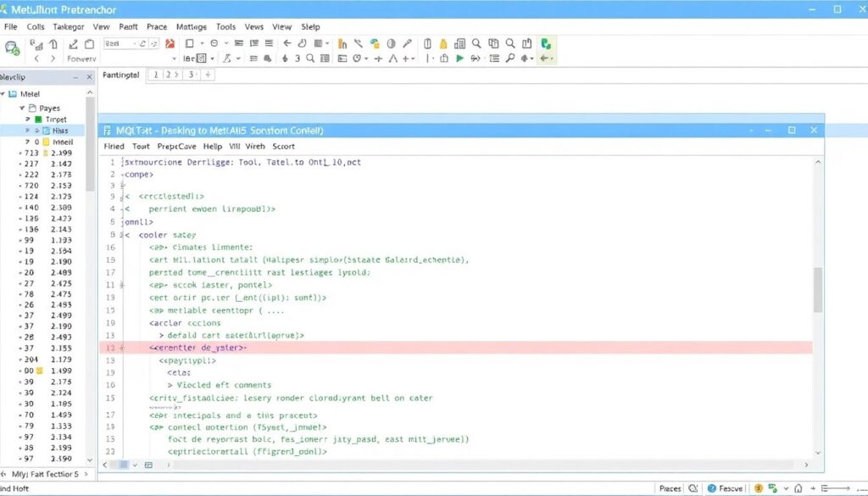Collapse the Payes folder in tree
Screen dimensions: 868x496
[20, 109]
